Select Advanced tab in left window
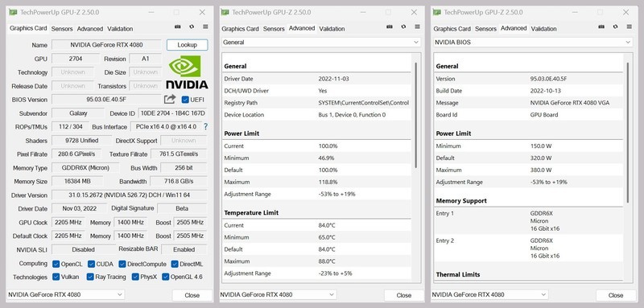 click(x=90, y=29)
